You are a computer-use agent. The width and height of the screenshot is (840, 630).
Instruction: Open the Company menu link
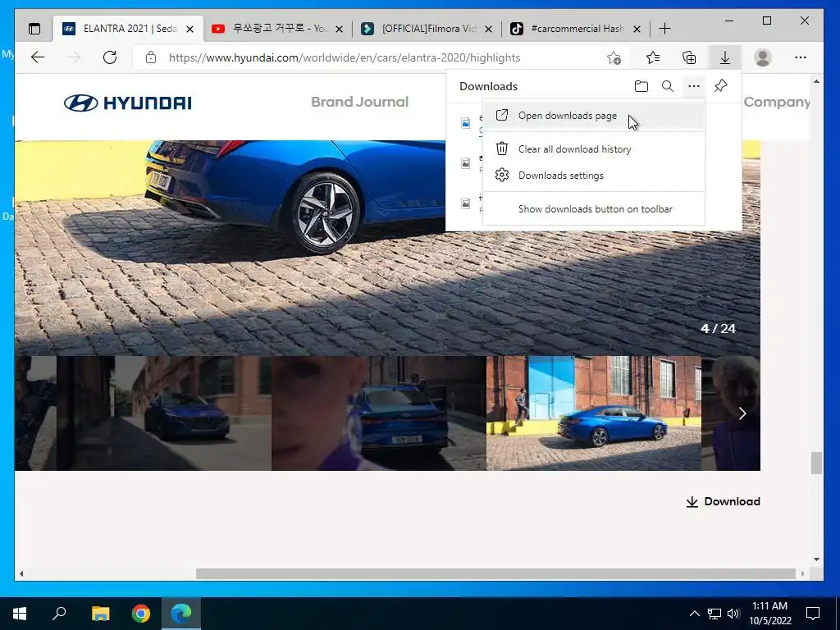[776, 102]
